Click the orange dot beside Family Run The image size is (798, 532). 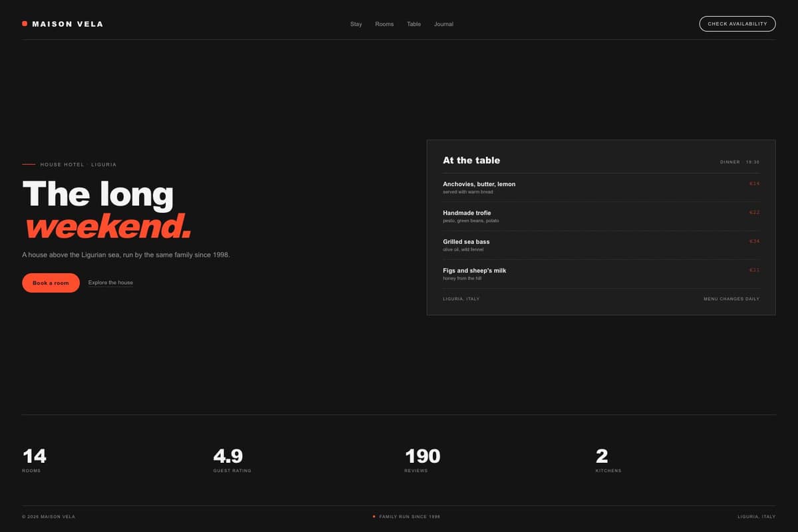(374, 516)
